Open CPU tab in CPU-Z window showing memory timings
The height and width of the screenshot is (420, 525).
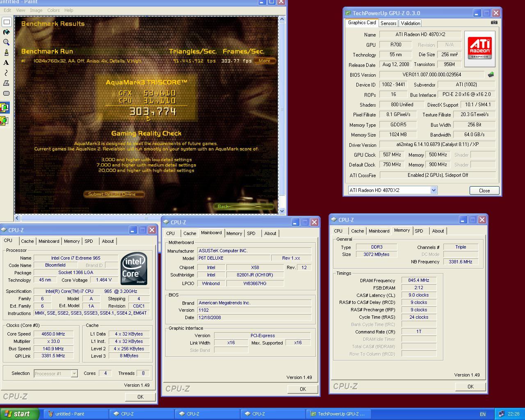click(x=338, y=231)
